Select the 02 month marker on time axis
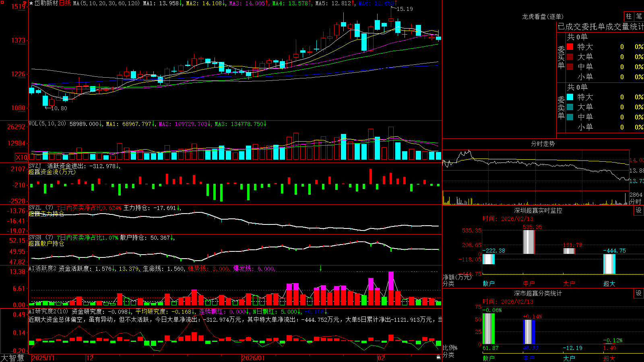The width and height of the screenshot is (644, 362). click(381, 358)
